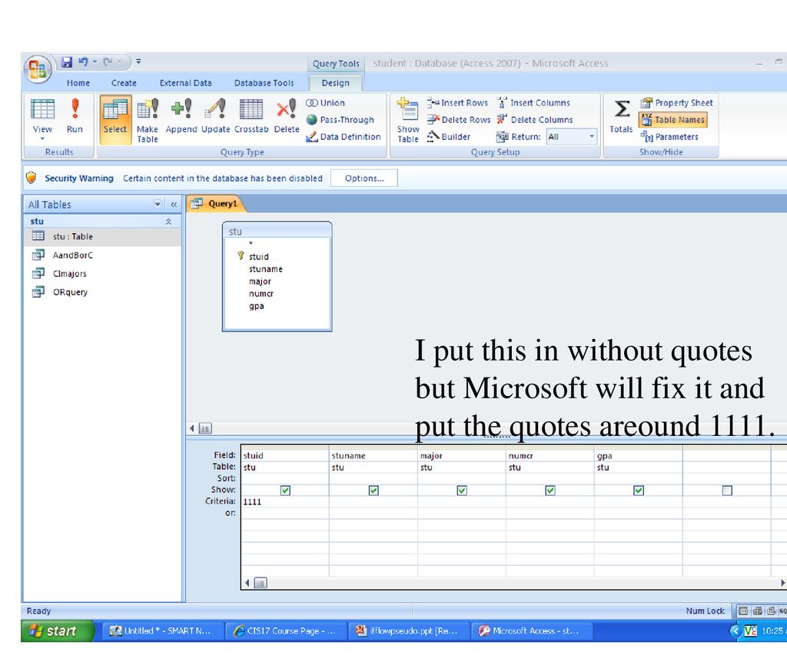
Task: Select the asterisk in stu table box
Action: click(251, 244)
